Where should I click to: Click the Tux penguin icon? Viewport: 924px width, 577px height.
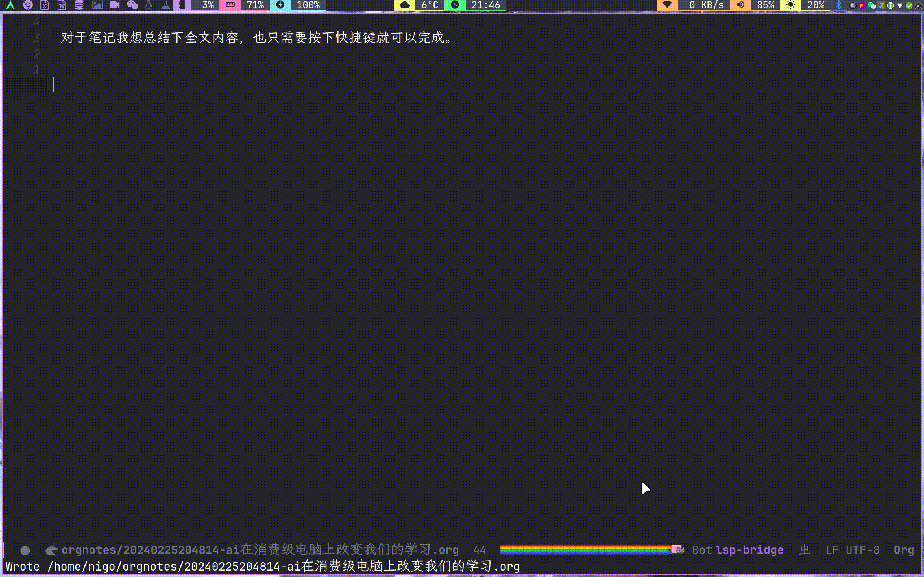[149, 5]
